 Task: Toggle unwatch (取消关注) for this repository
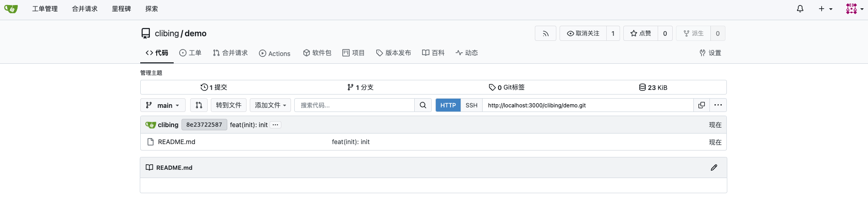point(583,33)
